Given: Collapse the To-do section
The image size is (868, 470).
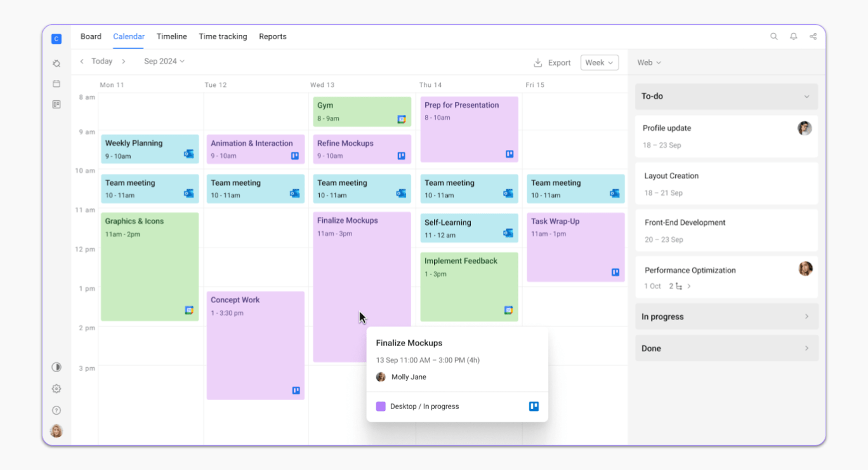Looking at the screenshot, I should point(806,96).
